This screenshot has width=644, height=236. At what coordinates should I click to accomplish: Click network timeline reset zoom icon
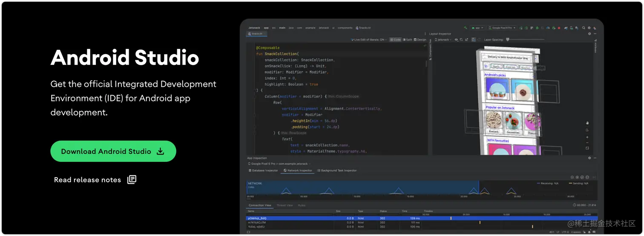pyautogui.click(x=582, y=177)
